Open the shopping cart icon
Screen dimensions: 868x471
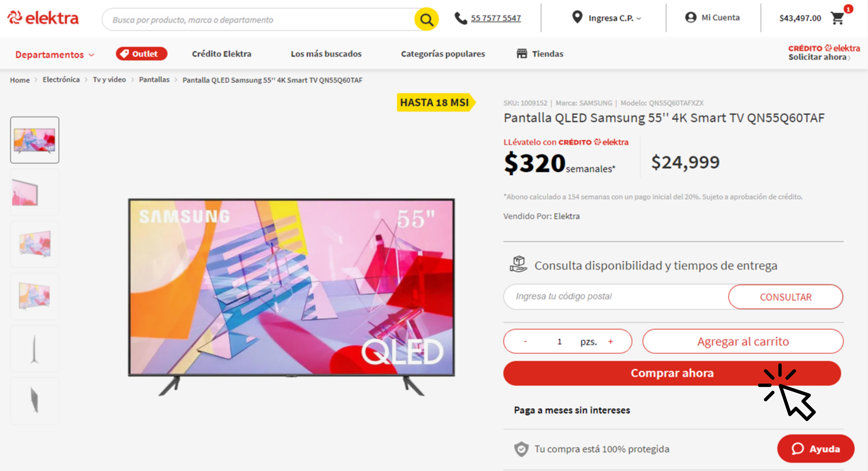click(837, 18)
